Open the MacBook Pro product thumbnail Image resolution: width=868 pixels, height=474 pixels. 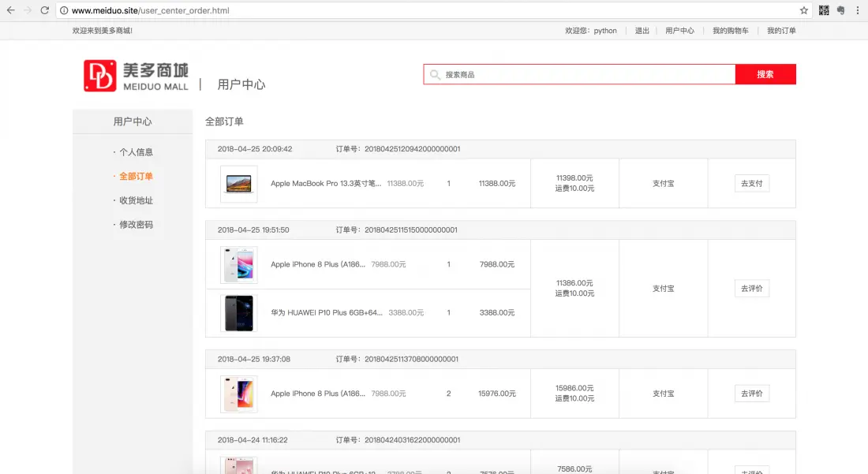(x=238, y=184)
